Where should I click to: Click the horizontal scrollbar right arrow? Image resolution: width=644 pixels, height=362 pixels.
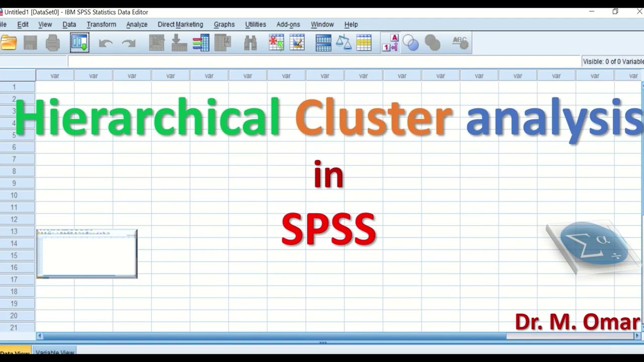point(637,336)
